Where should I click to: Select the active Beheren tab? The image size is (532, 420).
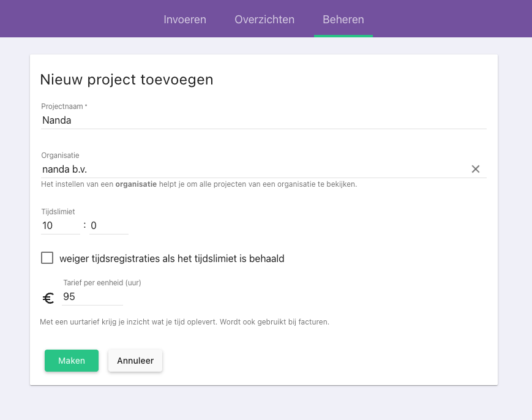pos(343,19)
